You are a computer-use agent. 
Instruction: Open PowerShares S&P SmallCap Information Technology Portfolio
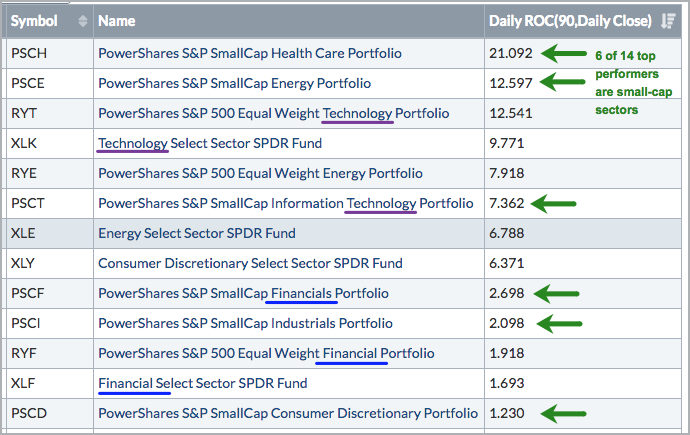click(285, 203)
